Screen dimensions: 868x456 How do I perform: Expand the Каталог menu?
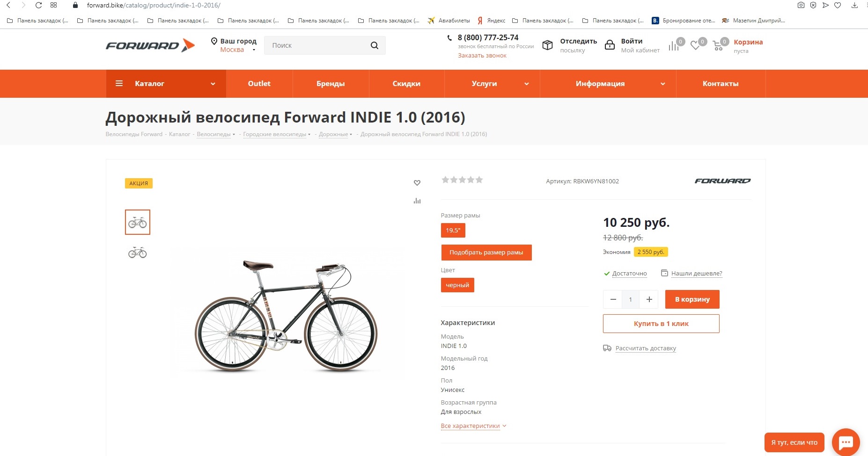tap(166, 84)
